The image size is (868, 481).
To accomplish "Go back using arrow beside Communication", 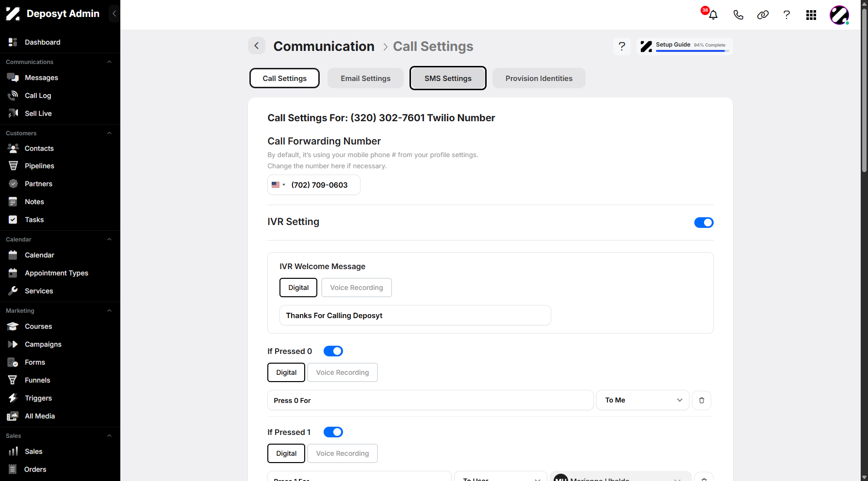I will point(257,46).
